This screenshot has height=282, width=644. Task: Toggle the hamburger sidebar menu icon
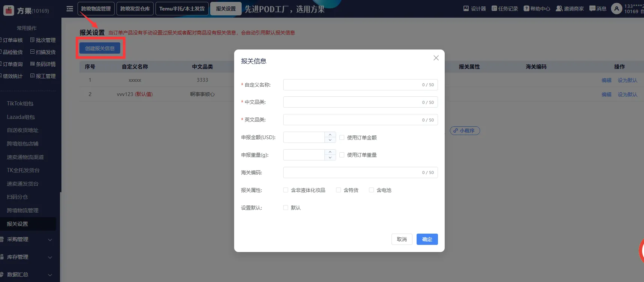pos(70,9)
